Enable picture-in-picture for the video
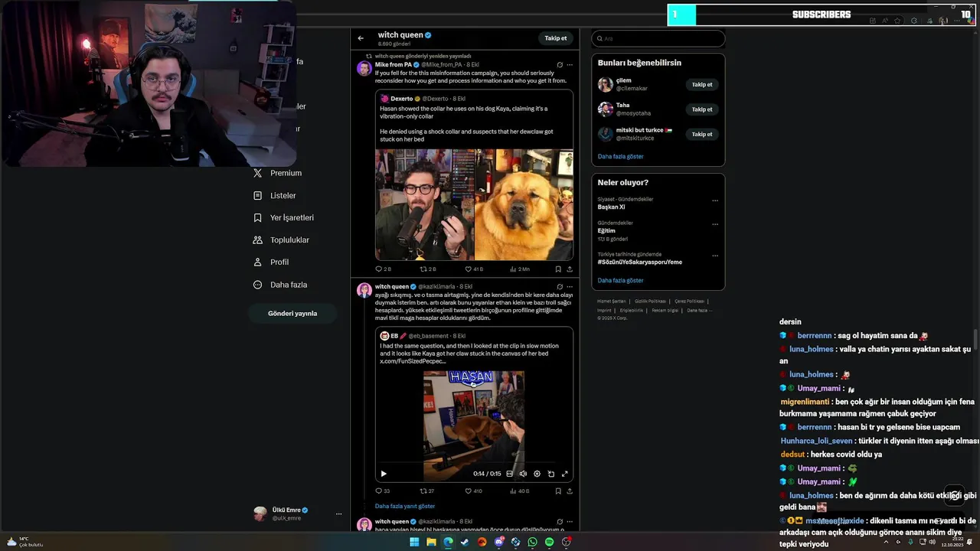 click(x=551, y=474)
